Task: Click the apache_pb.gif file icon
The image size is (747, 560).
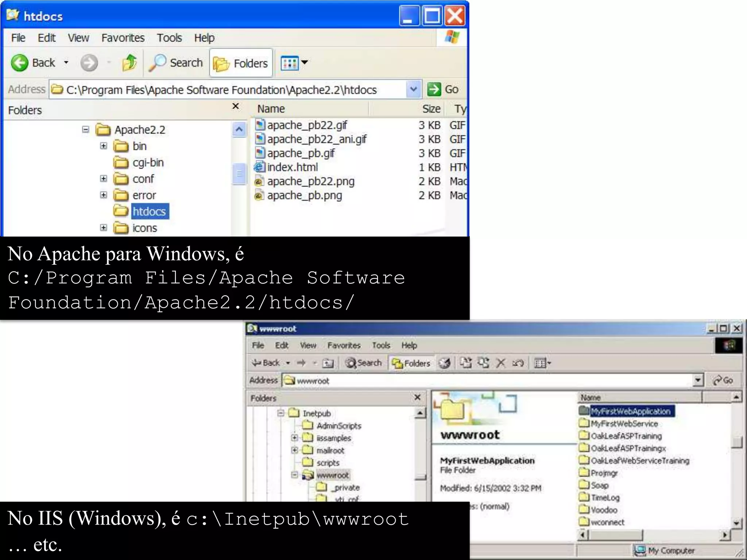Action: [260, 153]
